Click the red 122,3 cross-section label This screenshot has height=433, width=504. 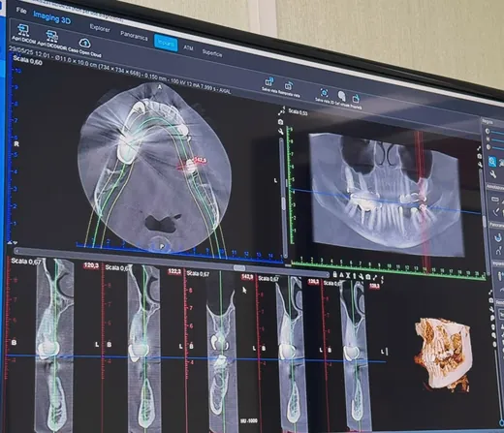click(174, 271)
